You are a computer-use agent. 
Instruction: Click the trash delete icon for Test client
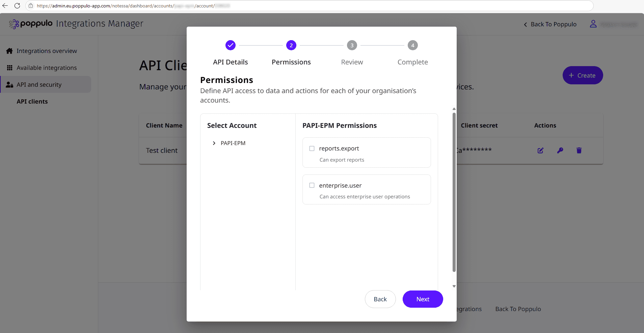579,150
